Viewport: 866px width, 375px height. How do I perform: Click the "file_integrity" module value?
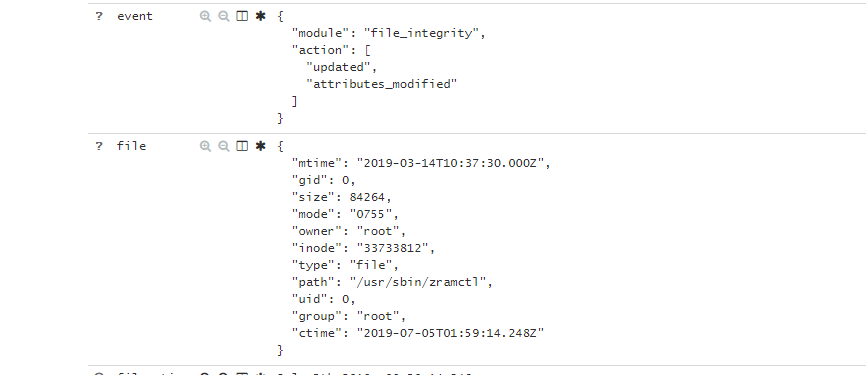pyautogui.click(x=424, y=34)
